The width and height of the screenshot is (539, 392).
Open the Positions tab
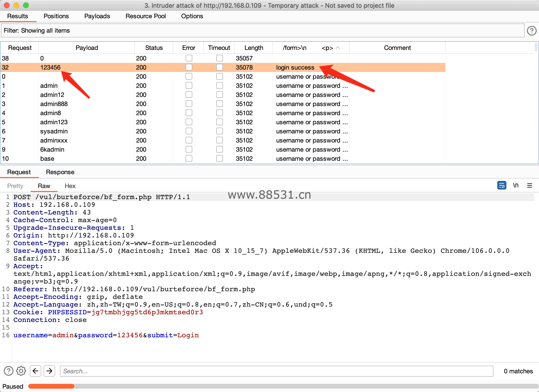pos(56,16)
